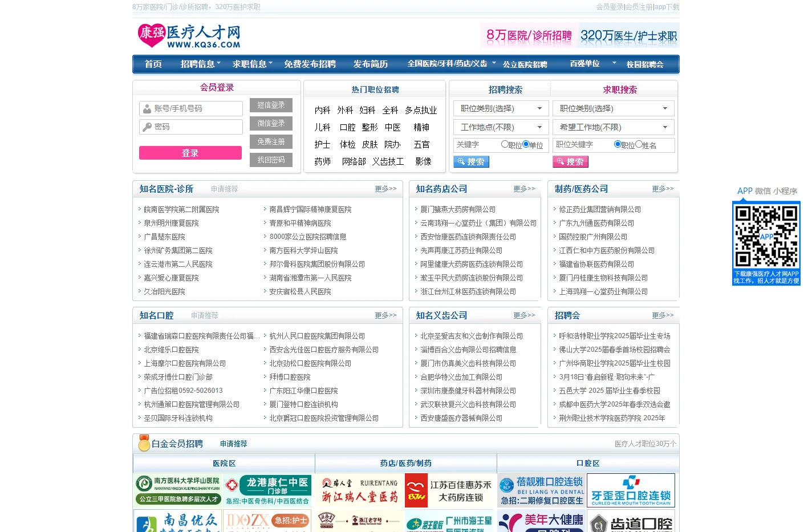812x532 pixels.
Task: Click 南昌优众 ad banner
Action: (x=178, y=521)
